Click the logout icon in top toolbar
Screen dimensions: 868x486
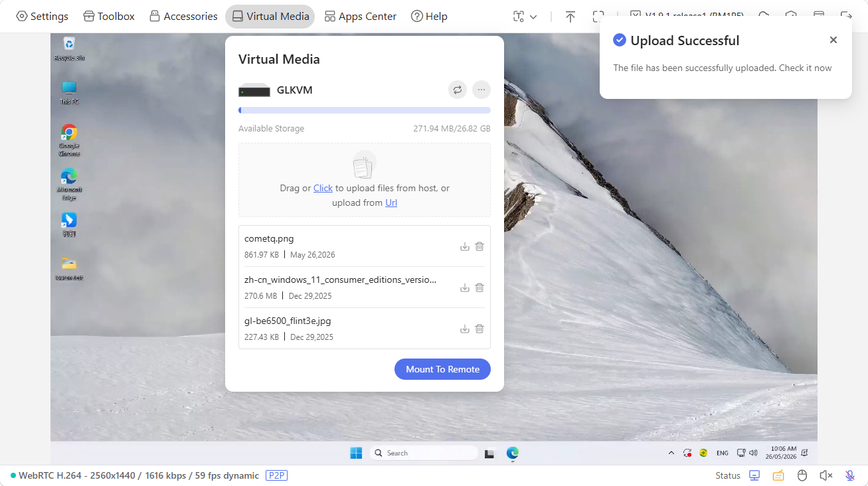click(845, 15)
